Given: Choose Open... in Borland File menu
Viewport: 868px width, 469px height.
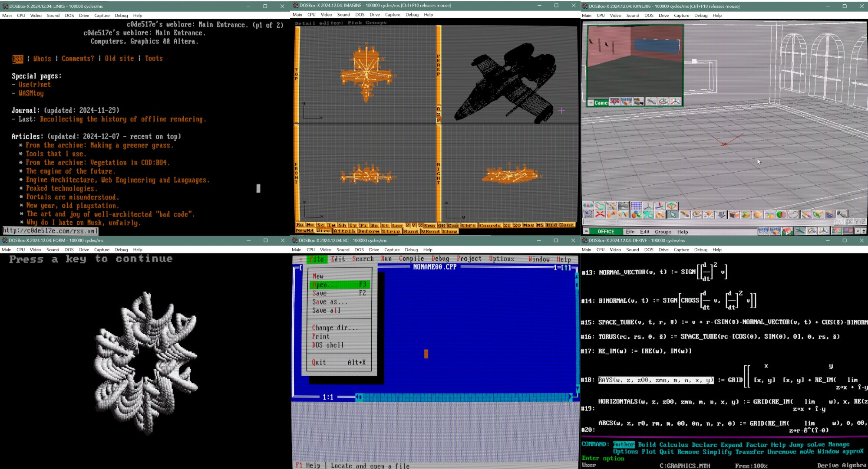Looking at the screenshot, I should (x=340, y=285).
